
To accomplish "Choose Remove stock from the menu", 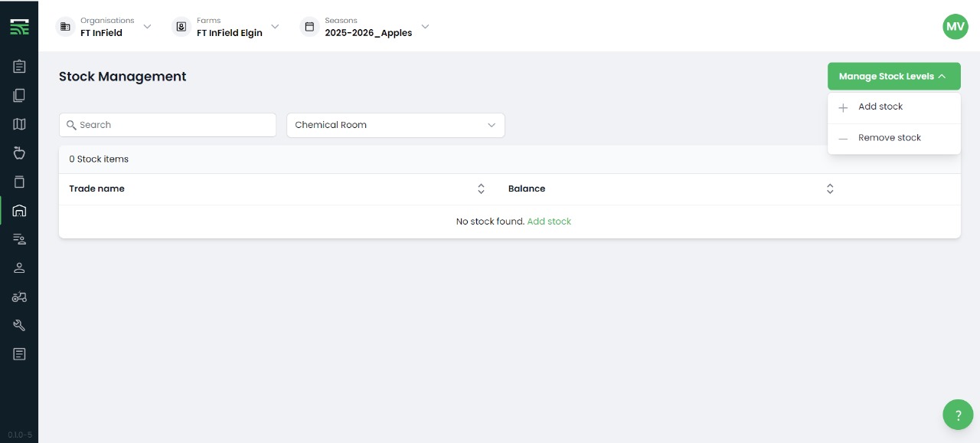I will pos(894,138).
